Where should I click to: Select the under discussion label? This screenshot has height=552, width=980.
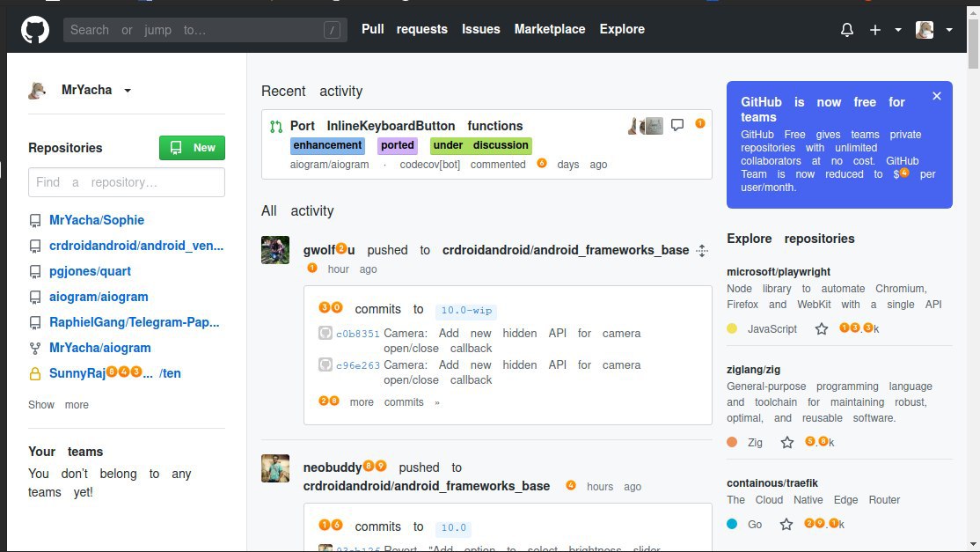(481, 145)
